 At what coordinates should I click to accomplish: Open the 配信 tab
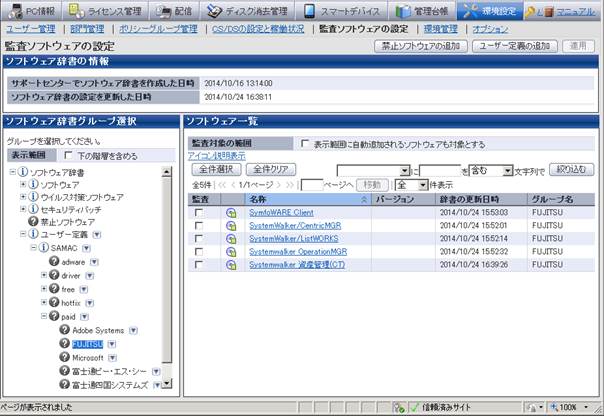point(174,11)
